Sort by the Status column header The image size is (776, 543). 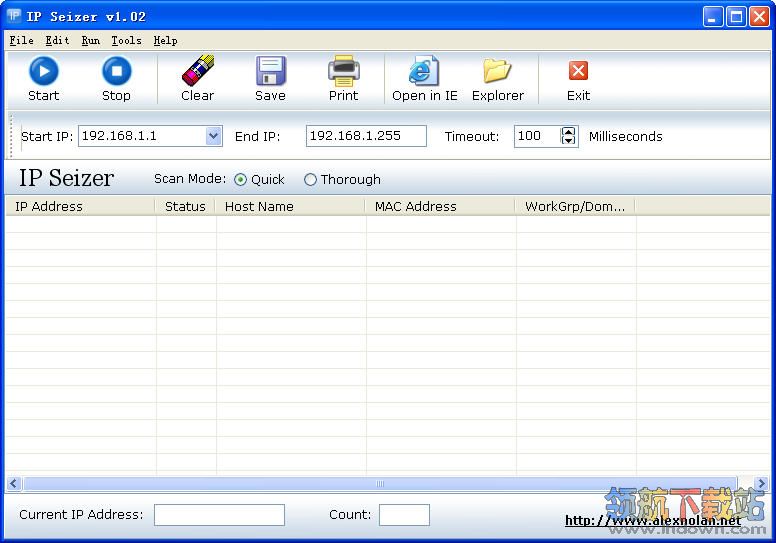pyautogui.click(x=185, y=206)
